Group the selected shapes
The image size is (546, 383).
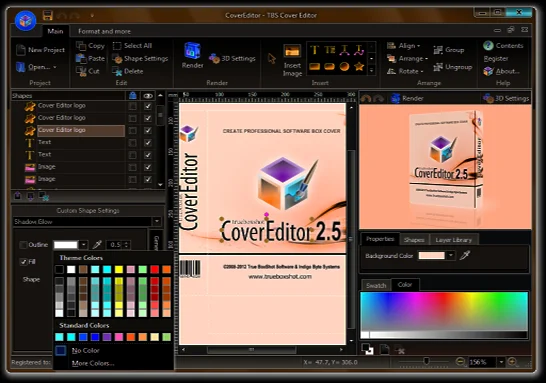pos(448,50)
